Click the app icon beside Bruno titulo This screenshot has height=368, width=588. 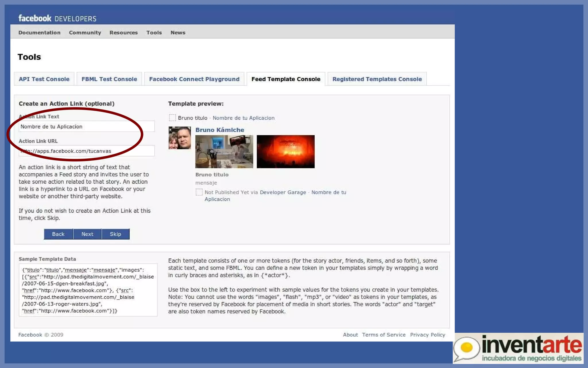[172, 118]
